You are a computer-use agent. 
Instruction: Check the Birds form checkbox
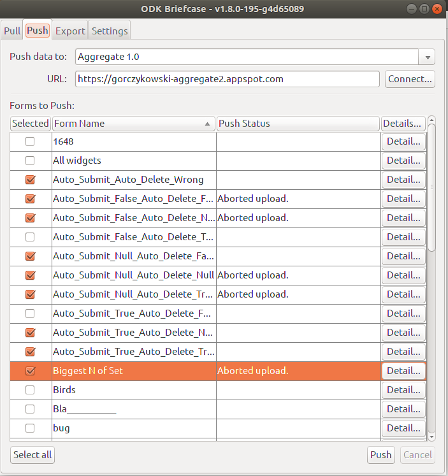30,390
